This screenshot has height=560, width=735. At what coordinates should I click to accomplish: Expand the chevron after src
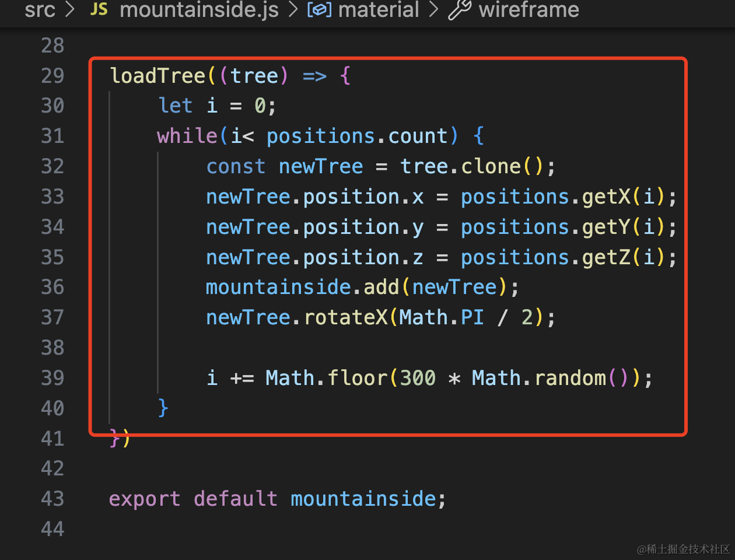point(71,9)
